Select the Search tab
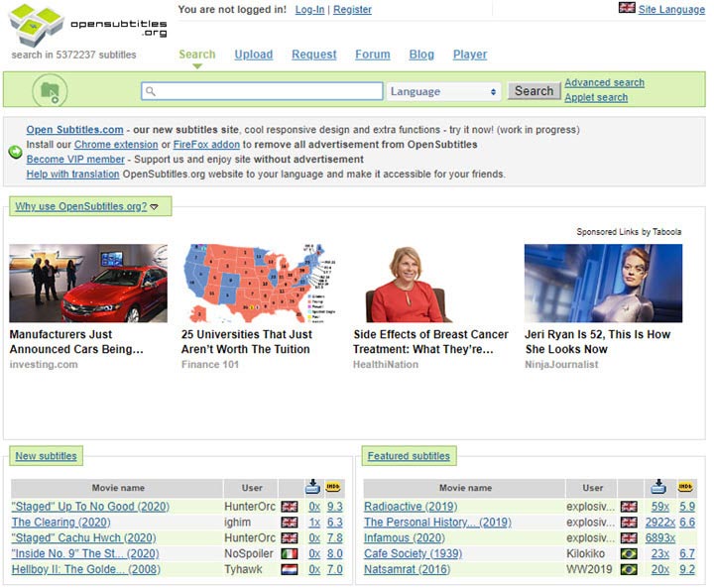The width and height of the screenshot is (714, 588). tap(197, 55)
